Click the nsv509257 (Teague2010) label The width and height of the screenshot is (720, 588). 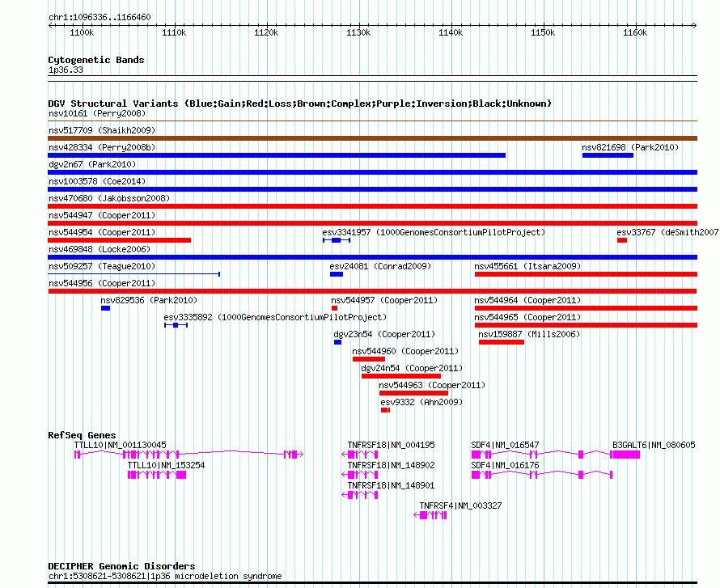102,266
